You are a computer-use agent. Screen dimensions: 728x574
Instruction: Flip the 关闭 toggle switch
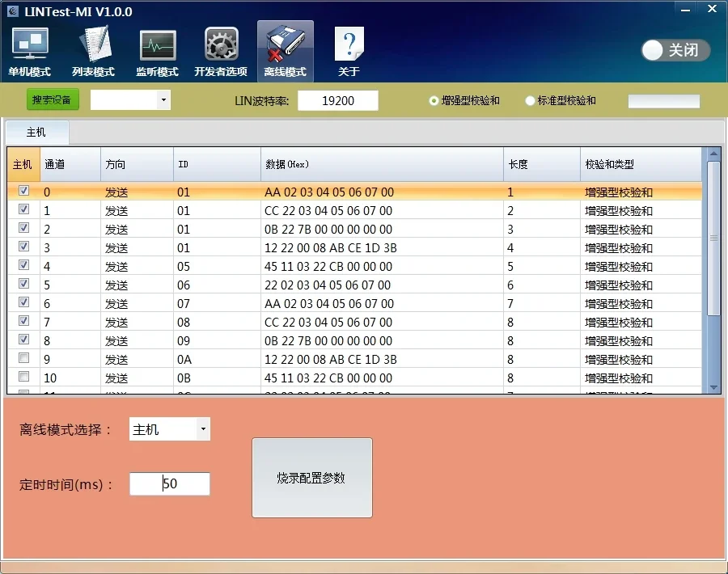click(x=674, y=50)
